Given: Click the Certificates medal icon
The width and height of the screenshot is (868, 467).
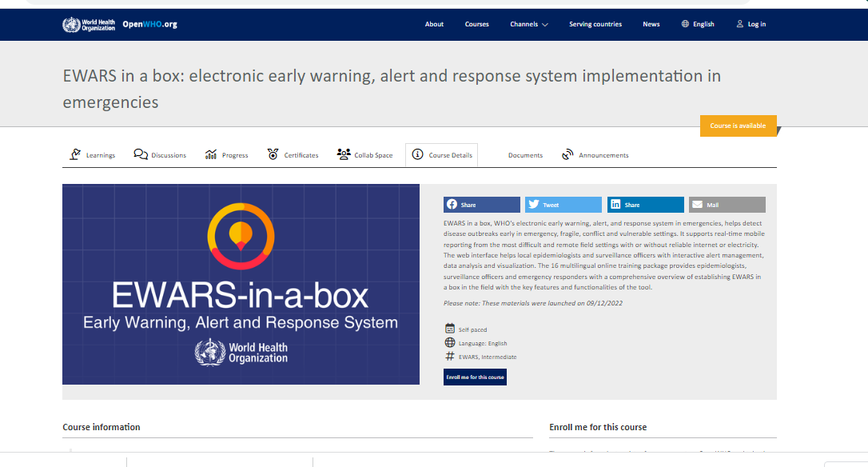Looking at the screenshot, I should pos(273,154).
